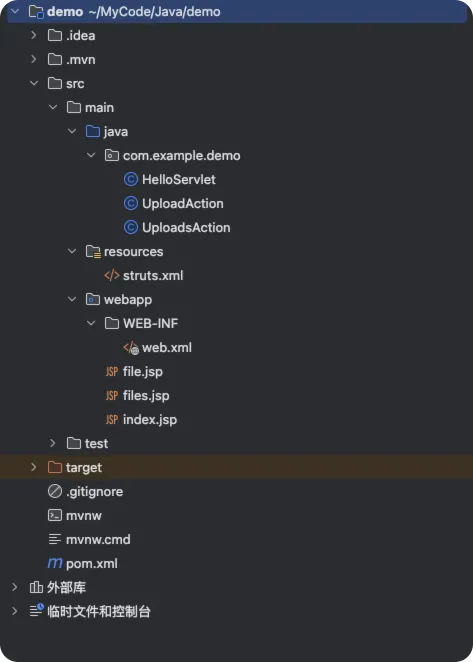Expand the 临时文件和控制台 node
The width and height of the screenshot is (473, 662).
(15, 611)
